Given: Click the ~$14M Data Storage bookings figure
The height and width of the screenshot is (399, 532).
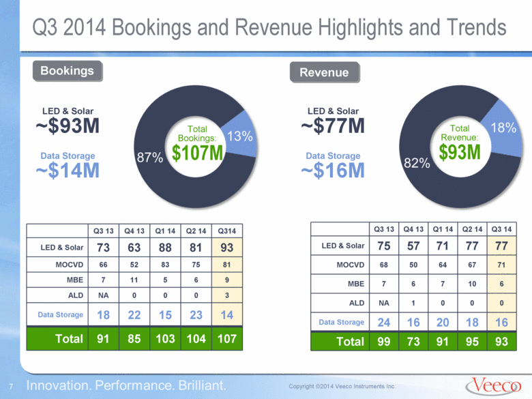Looking at the screenshot, I should pos(68,171).
